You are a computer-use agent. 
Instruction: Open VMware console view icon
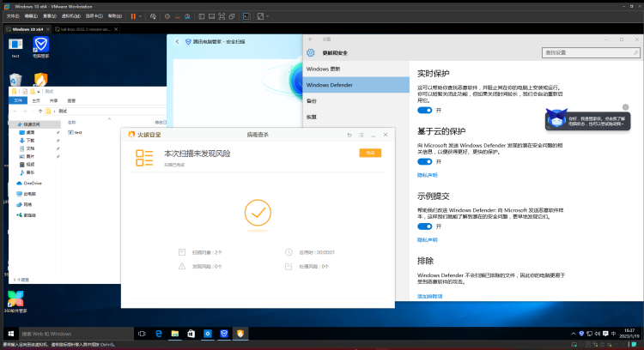tap(246, 16)
